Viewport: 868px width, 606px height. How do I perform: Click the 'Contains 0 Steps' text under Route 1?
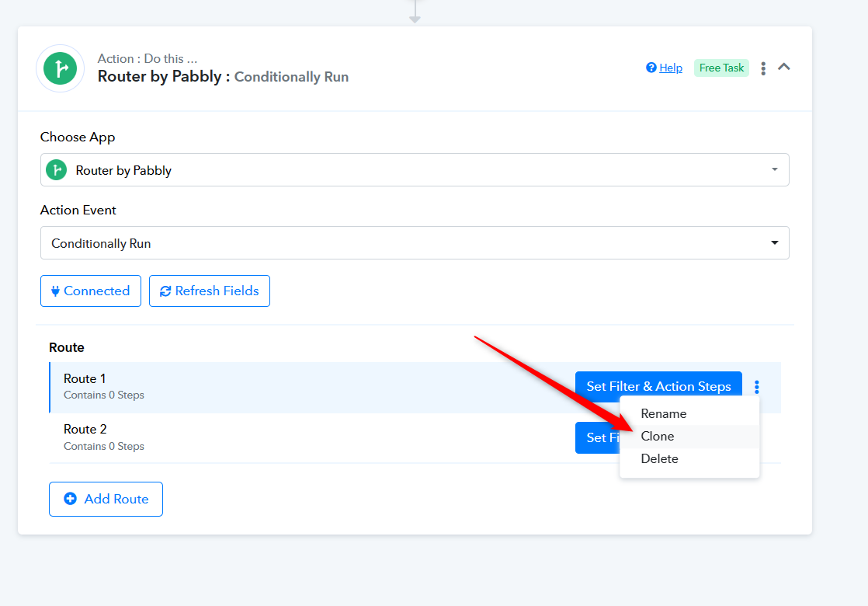tap(104, 395)
